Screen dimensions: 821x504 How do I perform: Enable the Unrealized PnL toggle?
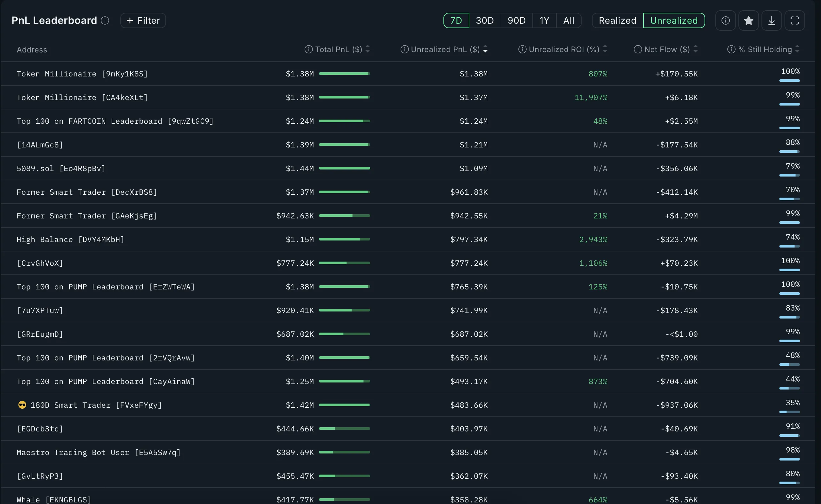(x=674, y=20)
